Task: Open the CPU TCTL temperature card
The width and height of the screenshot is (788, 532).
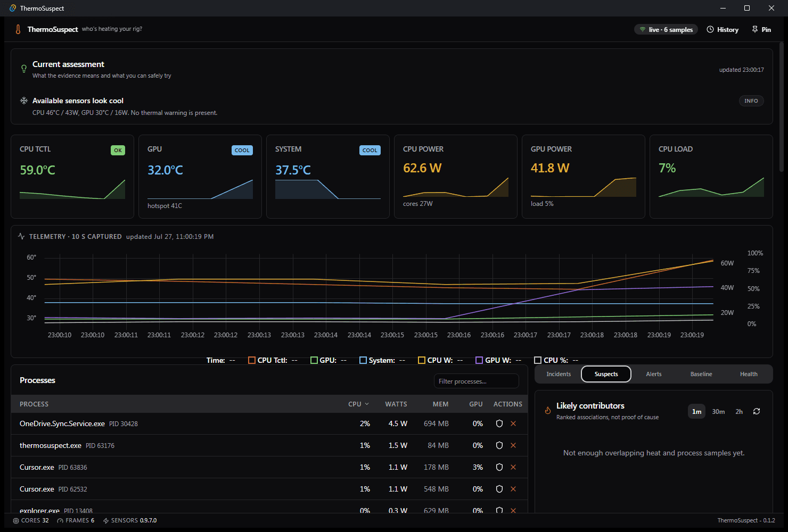Action: [72, 177]
